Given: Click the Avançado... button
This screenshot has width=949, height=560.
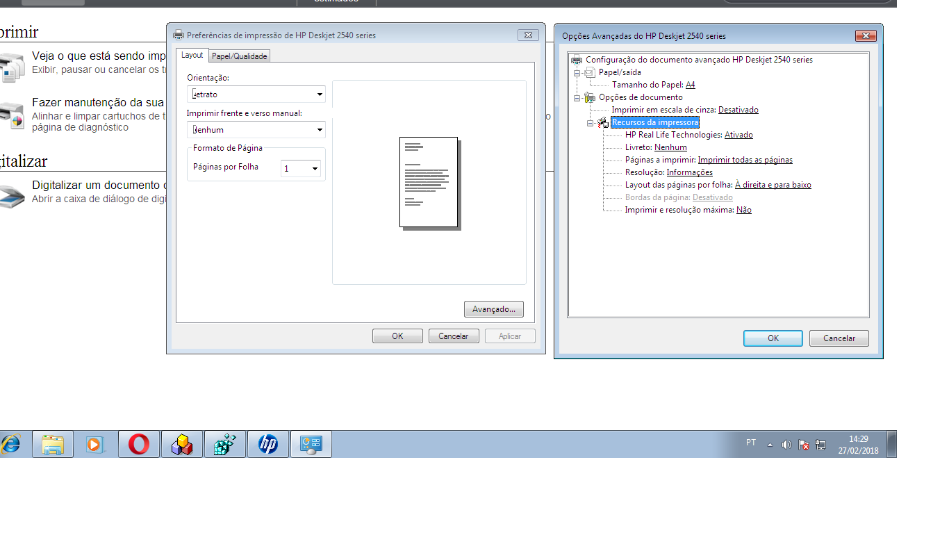Looking at the screenshot, I should coord(494,309).
